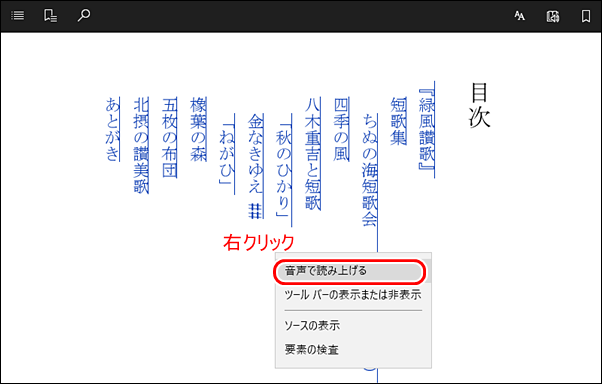
Task: Go to 八木重吉と短歌 chapter
Action: pyautogui.click(x=313, y=154)
